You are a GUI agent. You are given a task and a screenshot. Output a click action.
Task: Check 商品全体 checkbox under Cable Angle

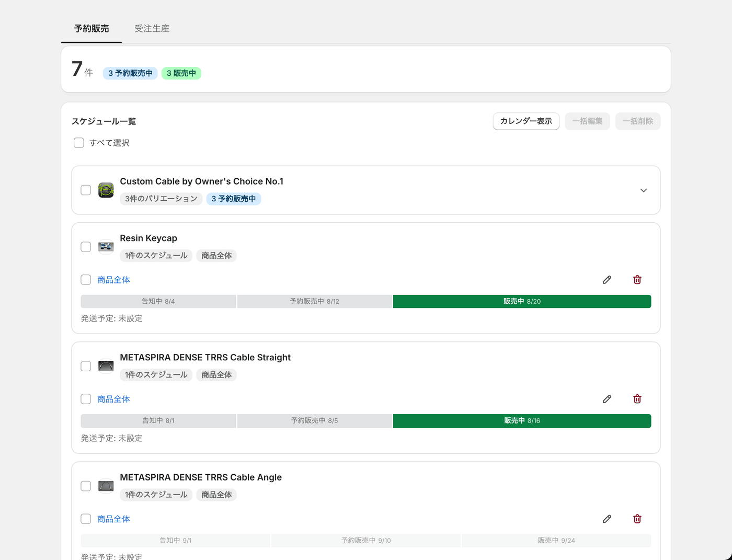pyautogui.click(x=86, y=519)
